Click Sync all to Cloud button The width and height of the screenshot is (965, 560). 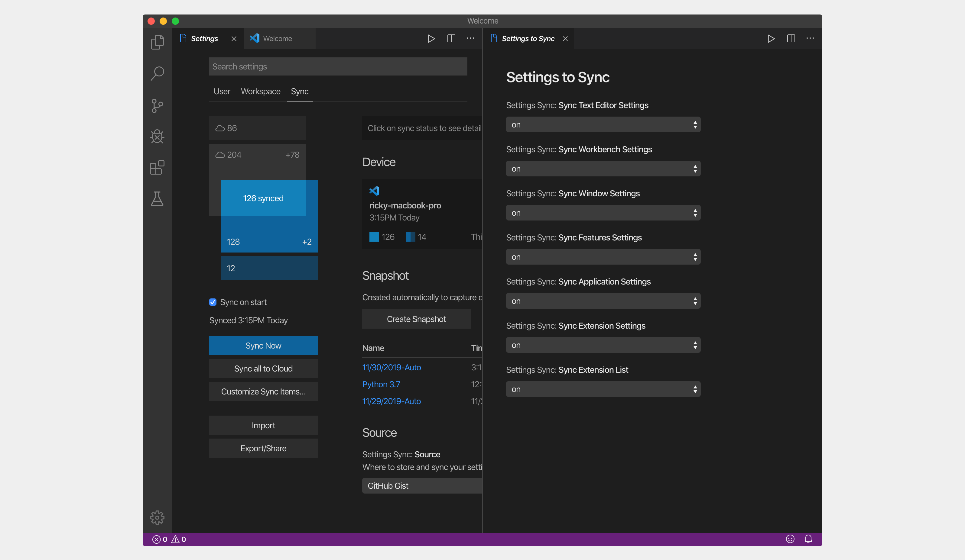(263, 369)
